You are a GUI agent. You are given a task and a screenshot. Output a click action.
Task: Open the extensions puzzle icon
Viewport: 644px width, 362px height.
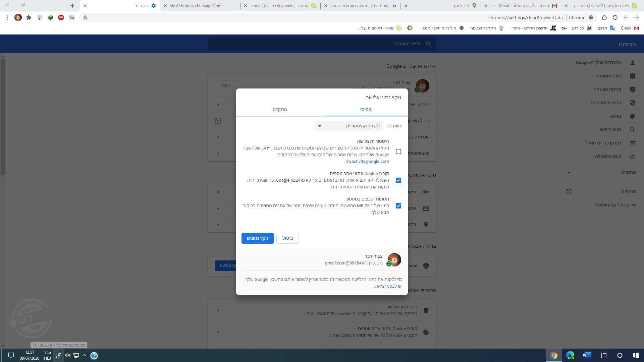(x=29, y=17)
